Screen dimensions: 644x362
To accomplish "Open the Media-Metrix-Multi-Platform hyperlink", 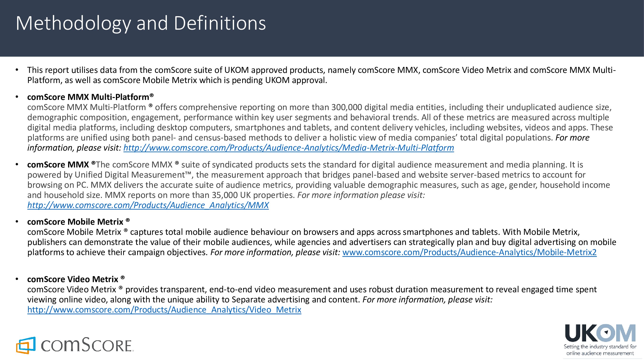I will [x=289, y=148].
